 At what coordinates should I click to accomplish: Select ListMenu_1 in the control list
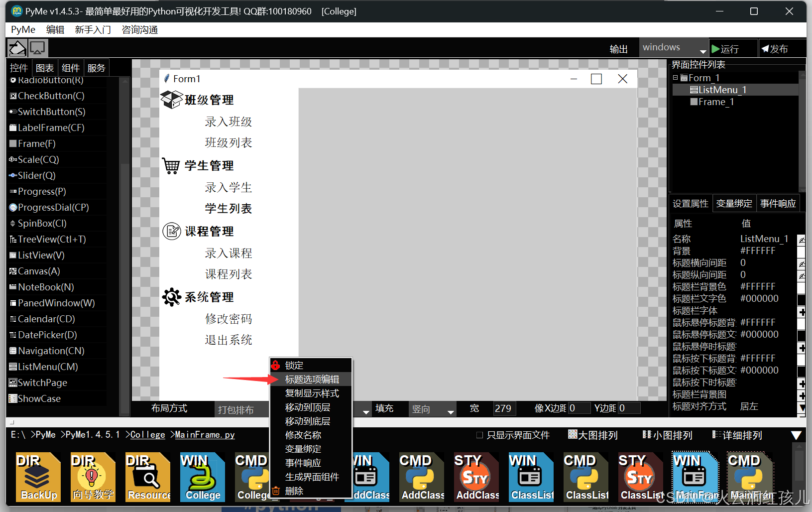pyautogui.click(x=718, y=90)
